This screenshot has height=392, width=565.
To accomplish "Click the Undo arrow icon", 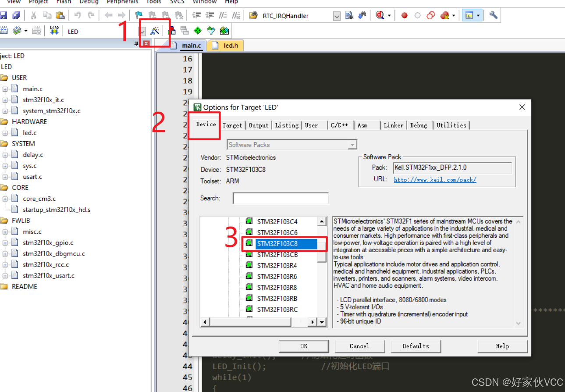I will (78, 15).
